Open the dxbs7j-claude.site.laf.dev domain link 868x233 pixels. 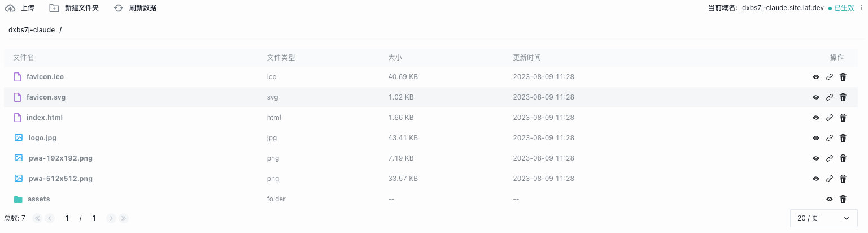point(783,8)
